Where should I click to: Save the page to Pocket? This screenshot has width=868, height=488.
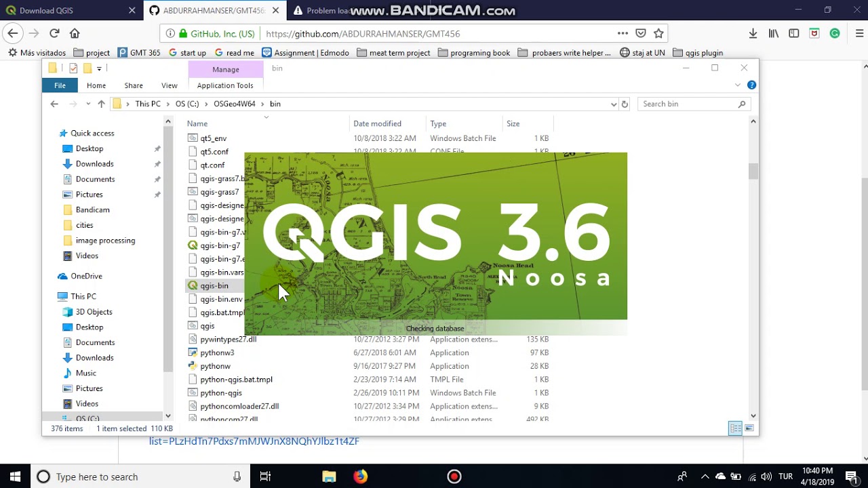coord(641,33)
